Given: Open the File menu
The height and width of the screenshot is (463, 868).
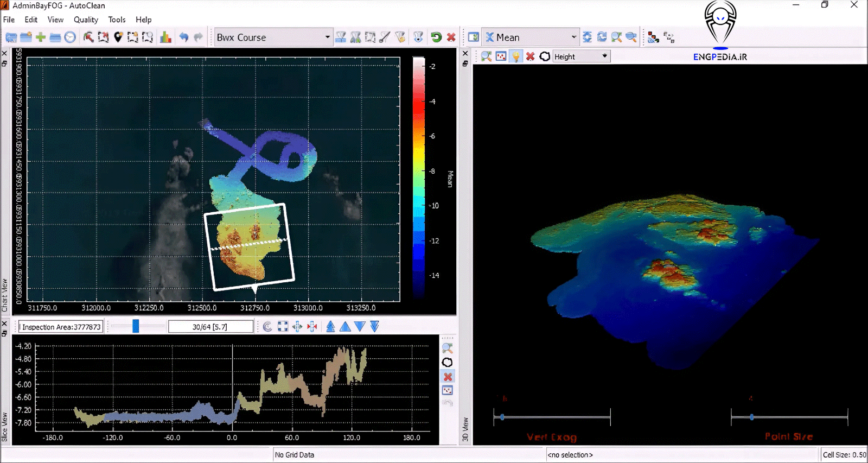Looking at the screenshot, I should point(9,20).
